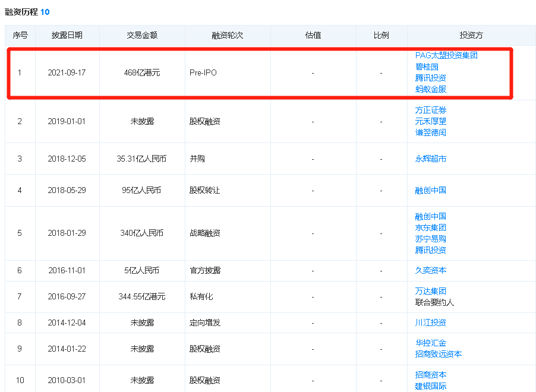Click the 投资方 column header

(x=471, y=36)
